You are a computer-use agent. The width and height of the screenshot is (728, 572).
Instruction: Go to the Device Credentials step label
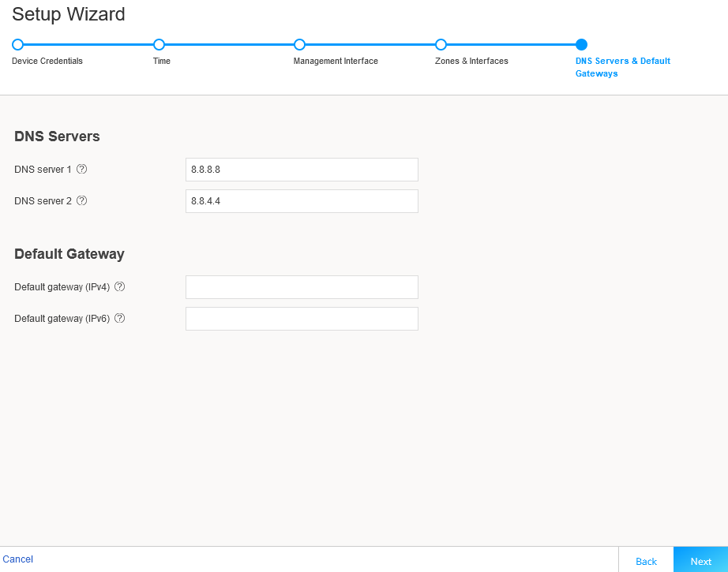pyautogui.click(x=47, y=61)
